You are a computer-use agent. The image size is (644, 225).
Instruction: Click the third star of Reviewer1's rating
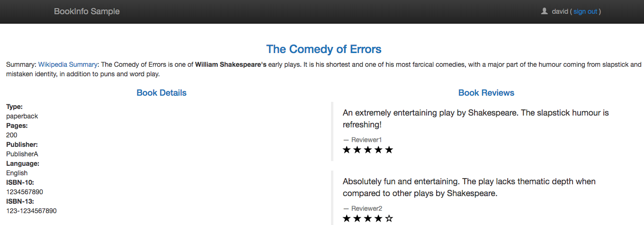[368, 150]
